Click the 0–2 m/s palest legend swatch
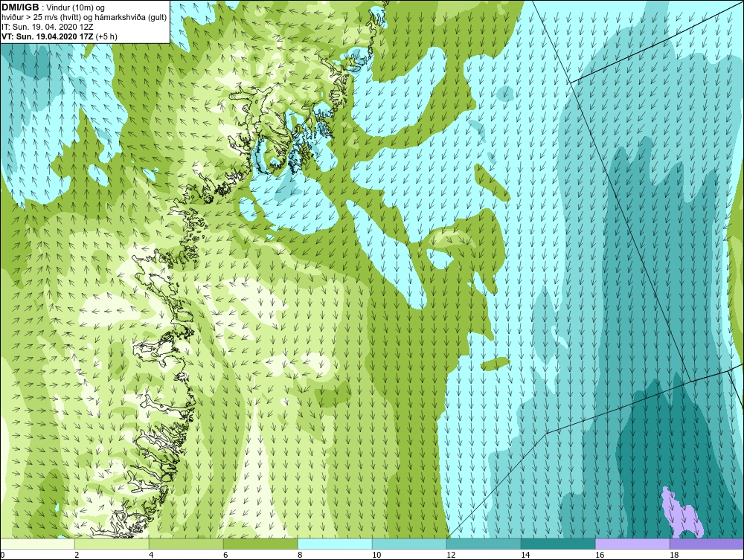744x560 pixels. 37,544
